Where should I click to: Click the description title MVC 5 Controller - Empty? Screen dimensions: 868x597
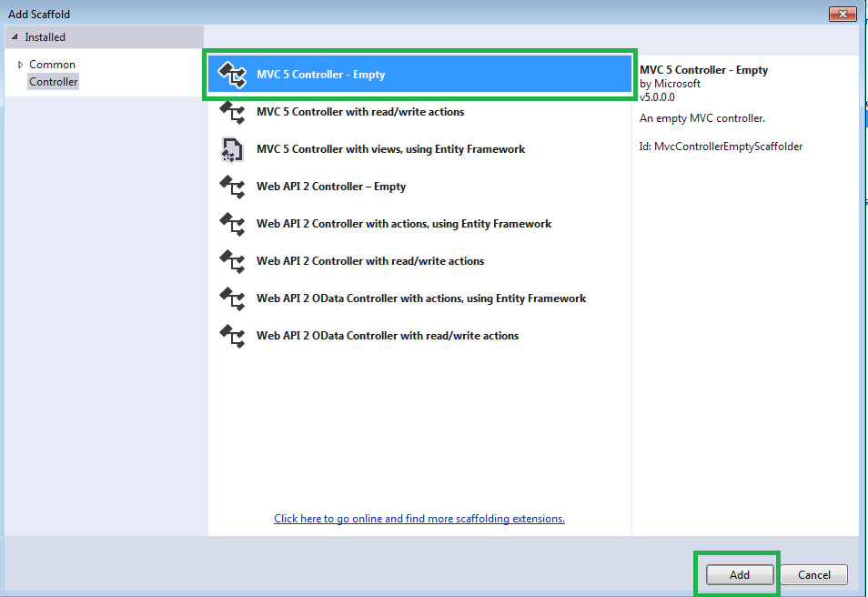pyautogui.click(x=703, y=70)
